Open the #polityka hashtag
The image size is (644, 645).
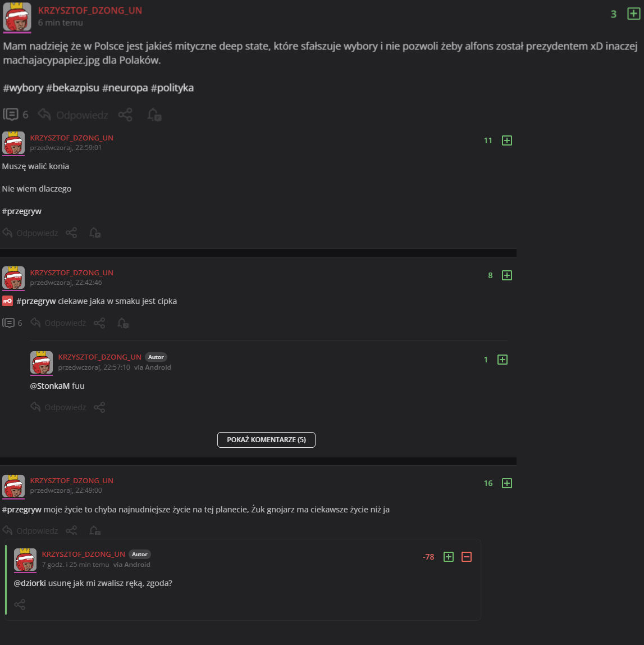(172, 88)
